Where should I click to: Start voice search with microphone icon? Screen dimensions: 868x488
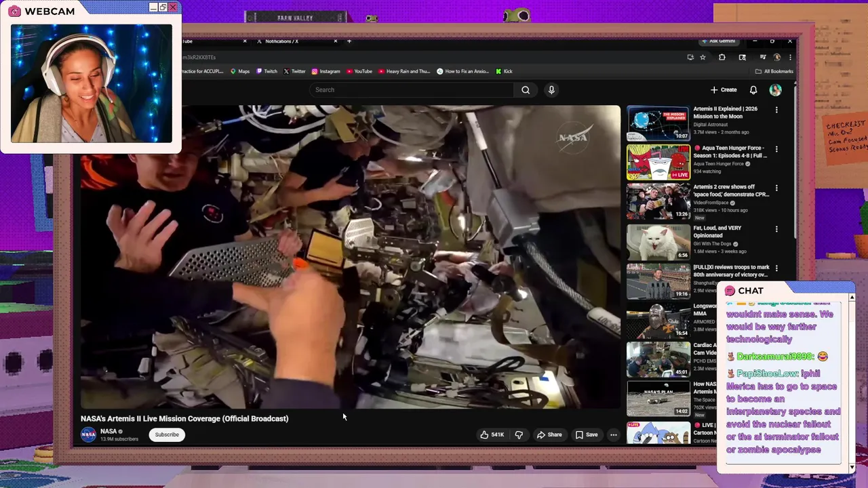tap(551, 89)
